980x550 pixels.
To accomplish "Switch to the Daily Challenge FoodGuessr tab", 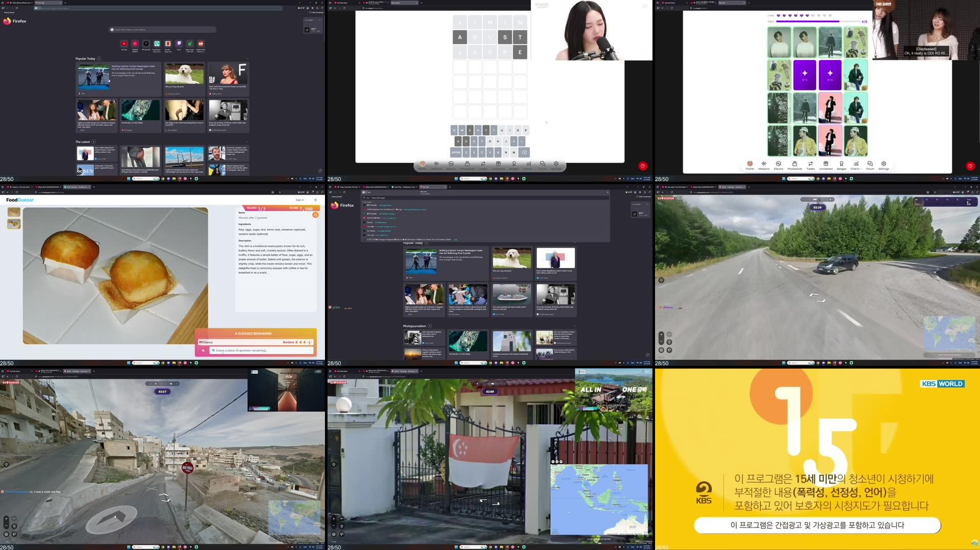I will pos(77,187).
